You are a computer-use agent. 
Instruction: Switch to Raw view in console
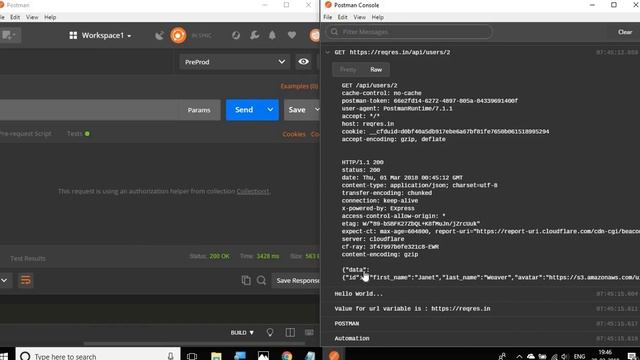(x=376, y=69)
